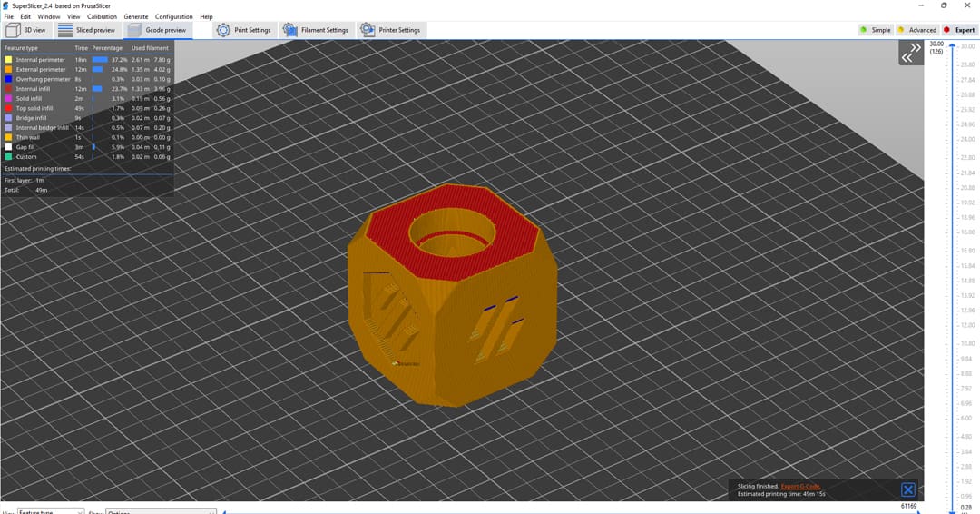Click the Sliced preview layers icon

65,30
